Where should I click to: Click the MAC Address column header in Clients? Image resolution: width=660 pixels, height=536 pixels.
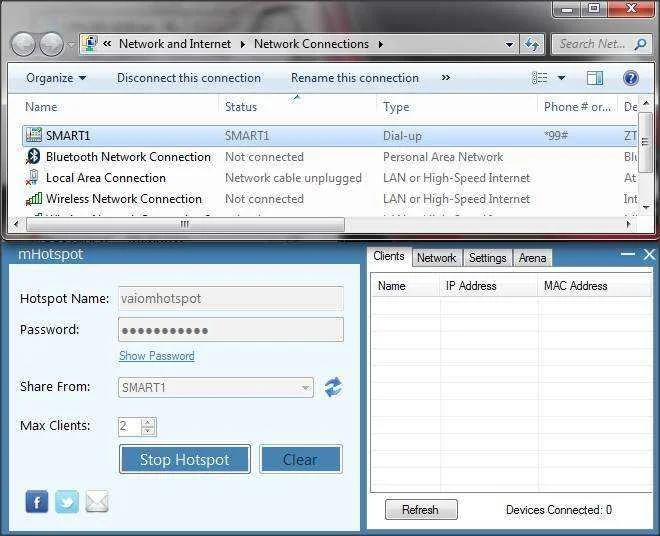pos(575,286)
